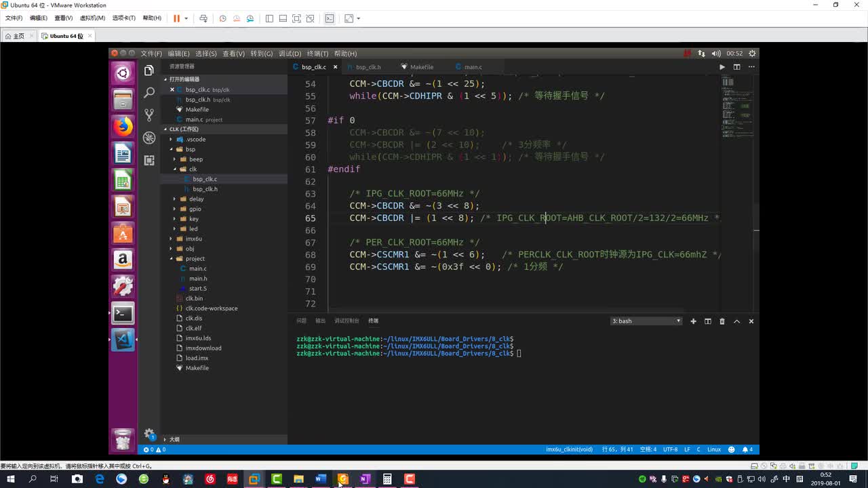Open LibreOffice Writer from the dock
Viewport: 868px width, 488px height.
coord(123,153)
